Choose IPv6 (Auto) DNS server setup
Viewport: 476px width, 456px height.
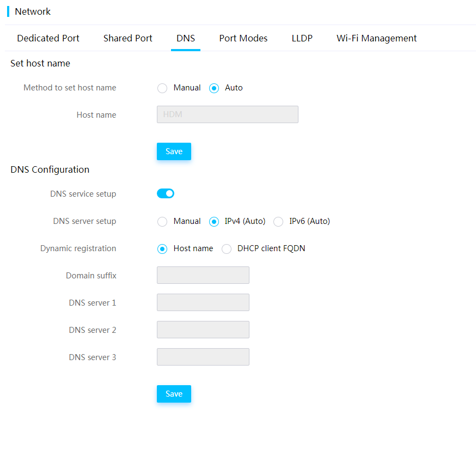[278, 222]
